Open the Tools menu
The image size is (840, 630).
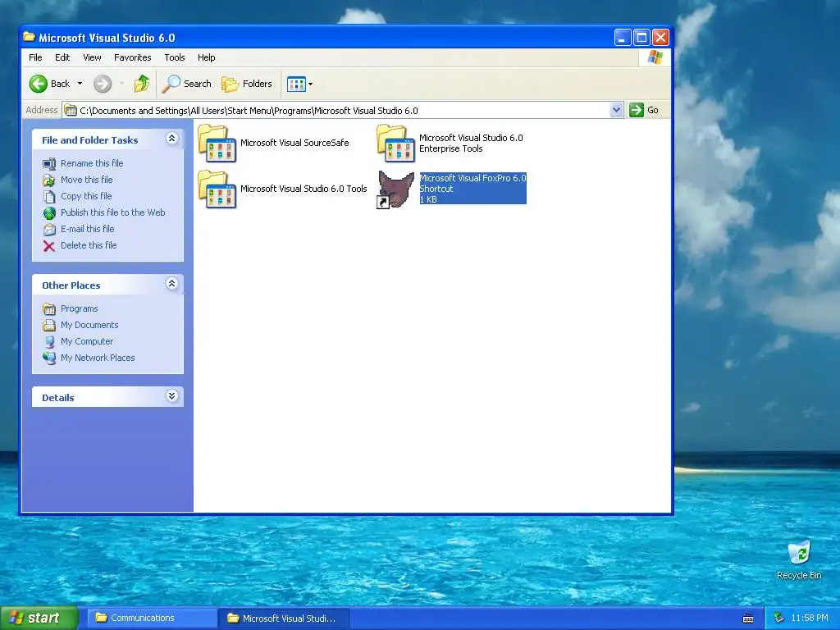coord(175,57)
